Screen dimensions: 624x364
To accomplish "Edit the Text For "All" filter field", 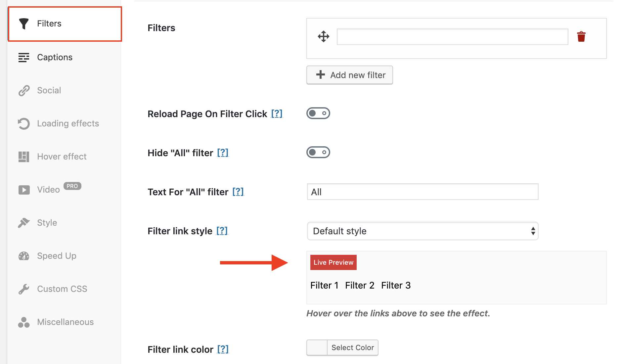I will pyautogui.click(x=422, y=192).
